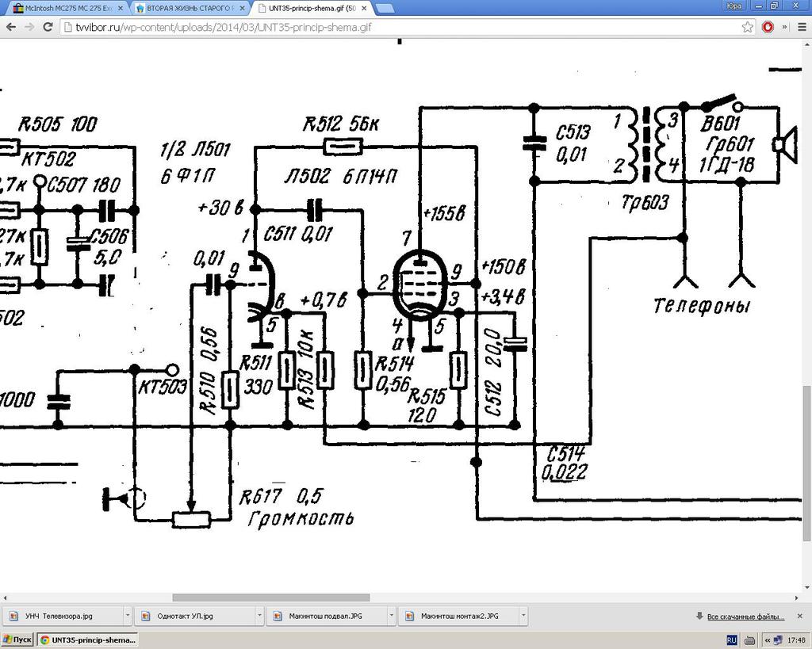Reload the current page
This screenshot has height=649, width=812.
pyautogui.click(x=48, y=27)
